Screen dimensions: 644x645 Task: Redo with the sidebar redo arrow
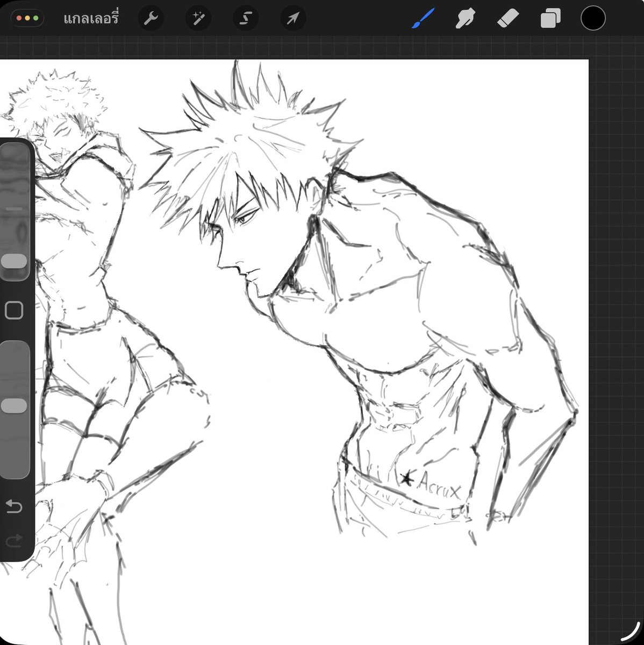tap(14, 540)
